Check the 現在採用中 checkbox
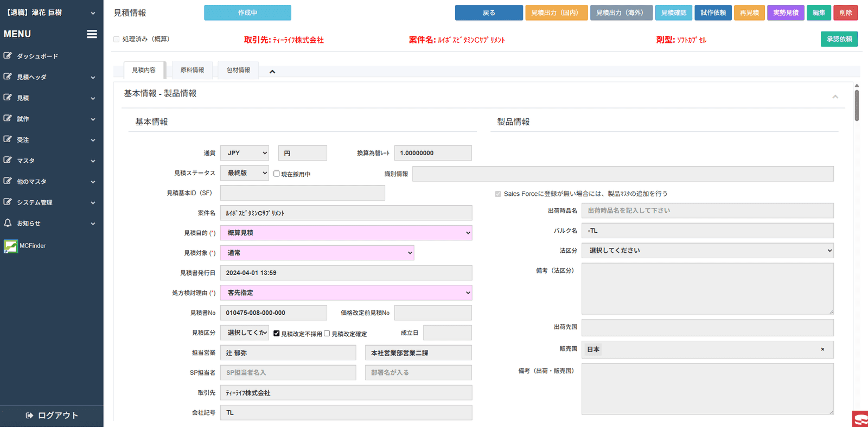This screenshot has width=868, height=427. click(277, 174)
